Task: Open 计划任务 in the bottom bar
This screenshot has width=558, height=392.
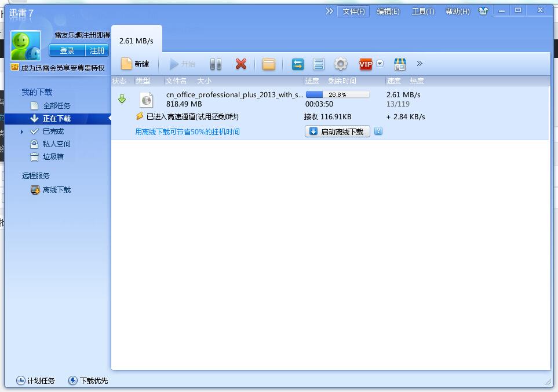Action: pos(35,380)
